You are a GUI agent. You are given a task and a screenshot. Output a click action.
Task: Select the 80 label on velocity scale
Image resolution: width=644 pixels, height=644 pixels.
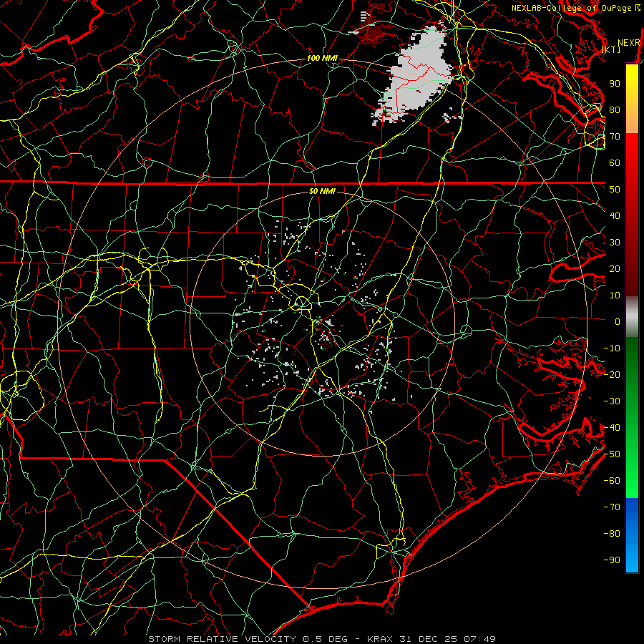click(615, 109)
